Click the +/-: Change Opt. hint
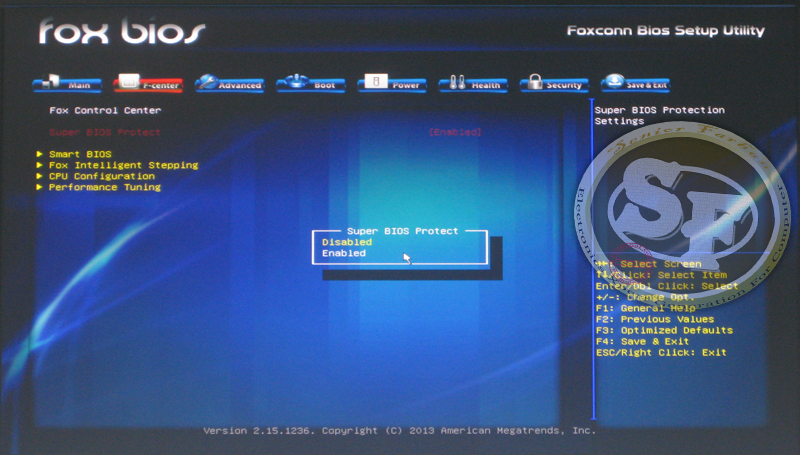The height and width of the screenshot is (455, 800). pyautogui.click(x=645, y=297)
